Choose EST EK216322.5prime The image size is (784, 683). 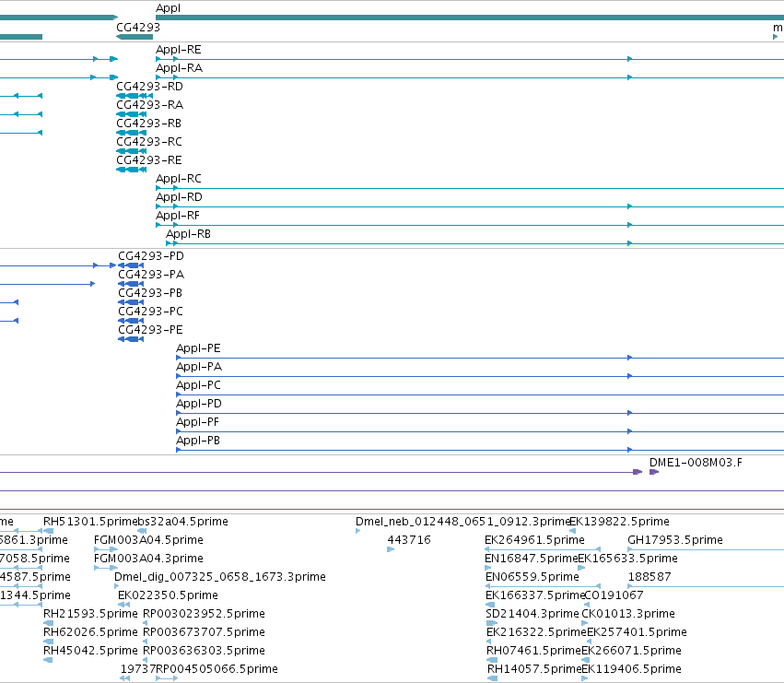click(536, 633)
